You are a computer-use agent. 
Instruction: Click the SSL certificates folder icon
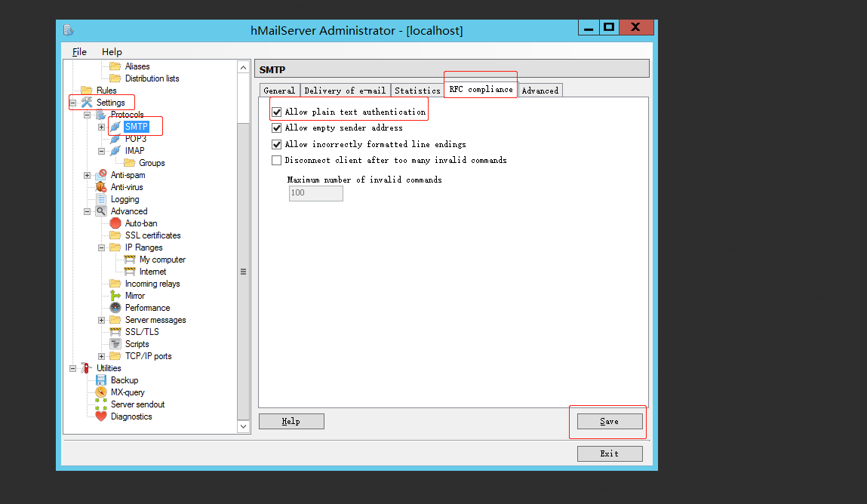coord(115,235)
